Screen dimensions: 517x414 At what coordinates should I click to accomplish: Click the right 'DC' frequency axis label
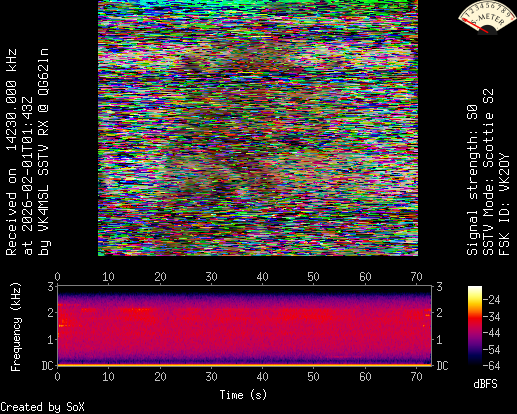coord(442,366)
